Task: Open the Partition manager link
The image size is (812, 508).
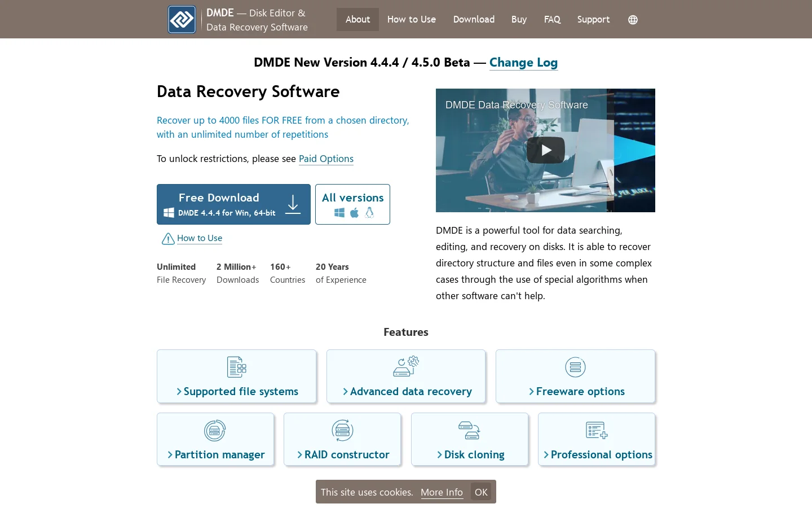Action: click(x=219, y=454)
